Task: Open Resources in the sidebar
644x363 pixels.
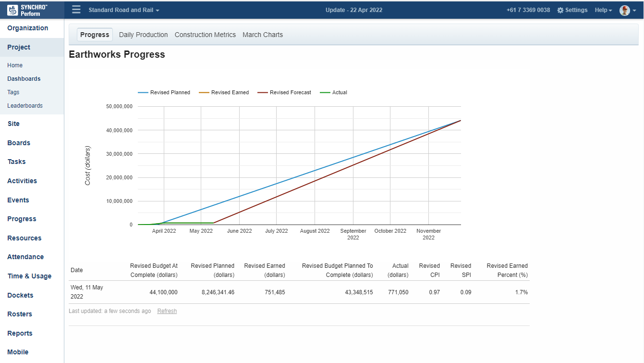Action: click(x=24, y=238)
